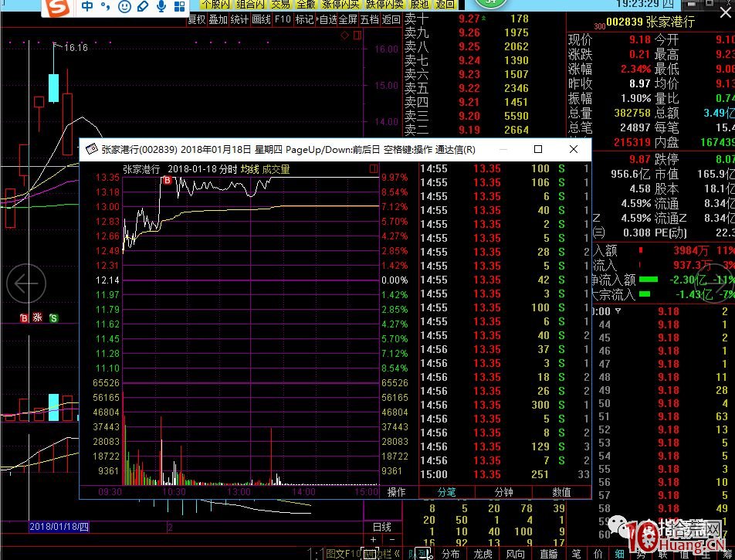Viewport: 735px width, 560px height.
Task: Click the 交易 trading button
Action: click(x=280, y=5)
